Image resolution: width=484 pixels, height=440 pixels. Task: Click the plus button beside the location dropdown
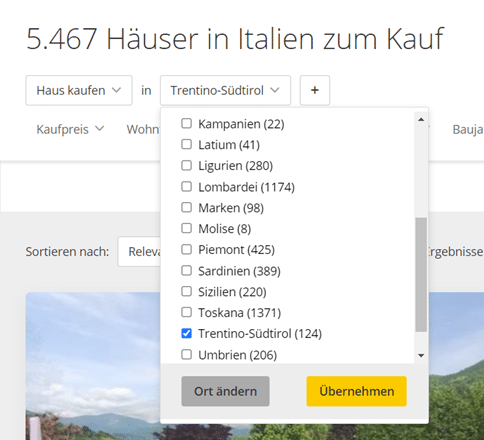pyautogui.click(x=315, y=90)
